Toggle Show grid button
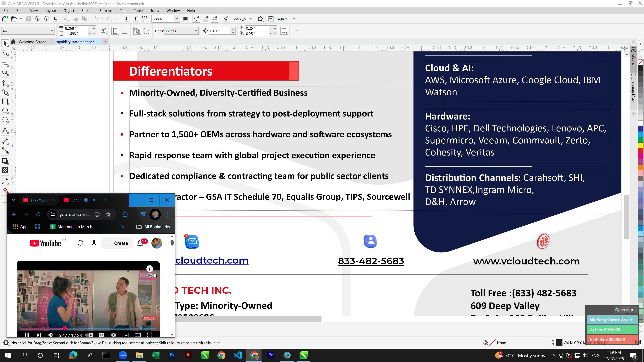The image size is (644, 362). [205, 19]
